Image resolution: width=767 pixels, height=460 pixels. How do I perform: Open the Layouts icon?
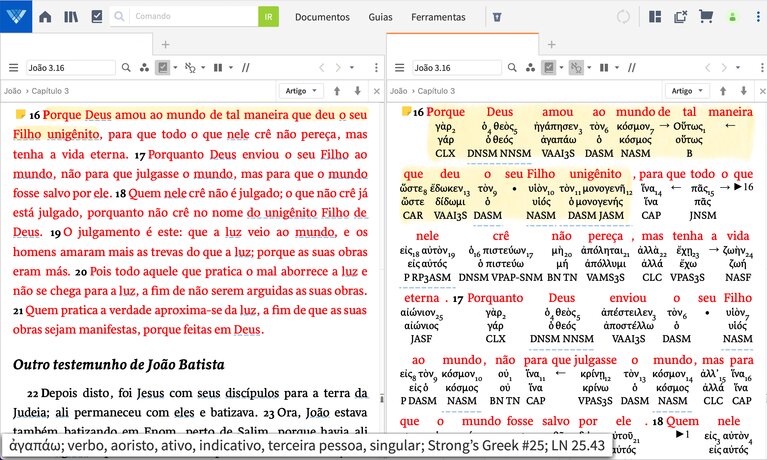[654, 17]
